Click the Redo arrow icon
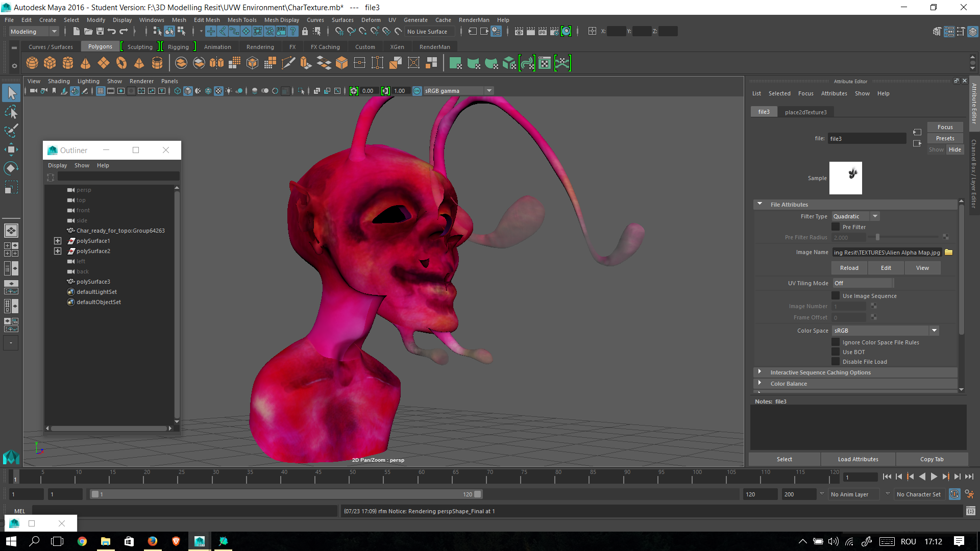Screen dimensions: 980x551 coord(124,31)
